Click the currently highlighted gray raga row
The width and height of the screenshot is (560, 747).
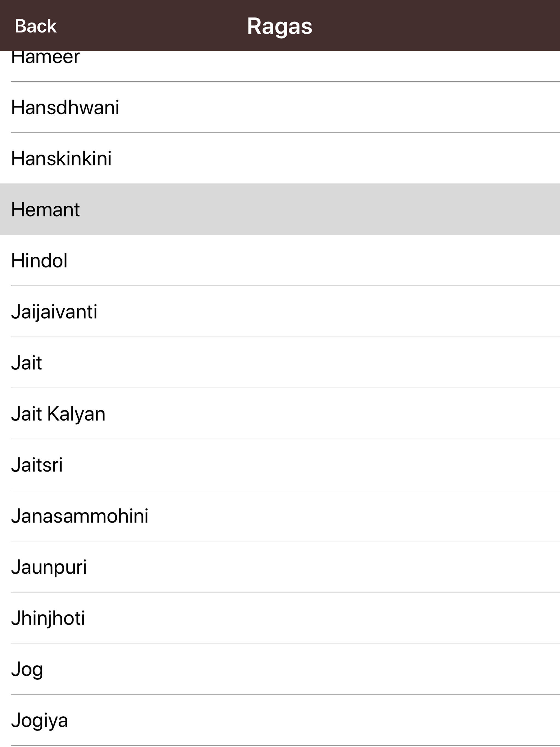click(x=280, y=209)
